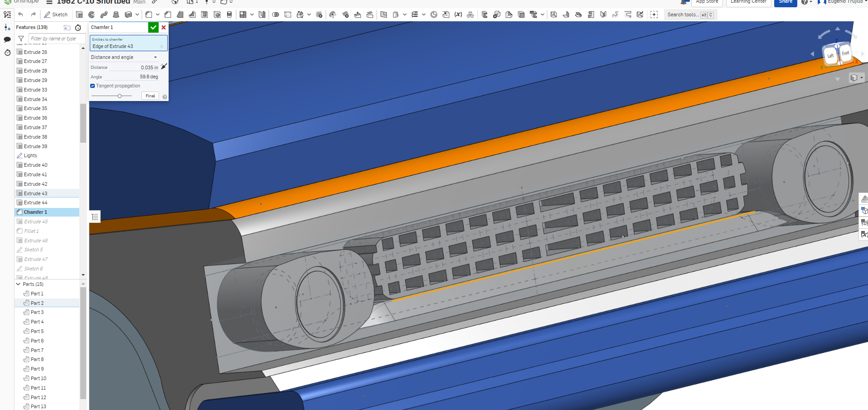Screen dimensions: 868x410
Task: Open the Revolve tool
Action: (92, 14)
